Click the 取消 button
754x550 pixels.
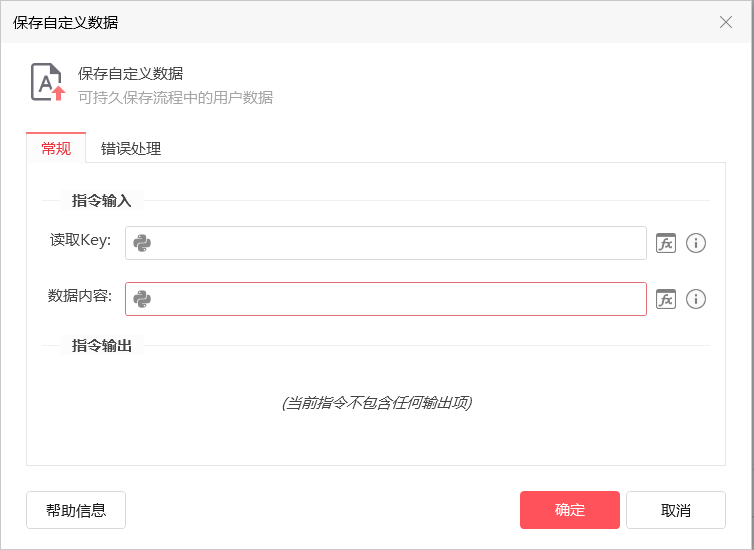676,510
